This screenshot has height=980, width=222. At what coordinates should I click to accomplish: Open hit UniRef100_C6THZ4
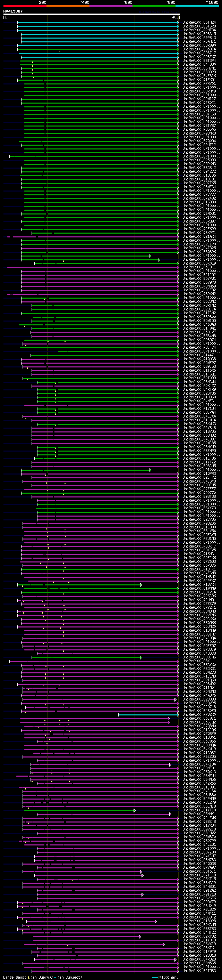coord(199,23)
